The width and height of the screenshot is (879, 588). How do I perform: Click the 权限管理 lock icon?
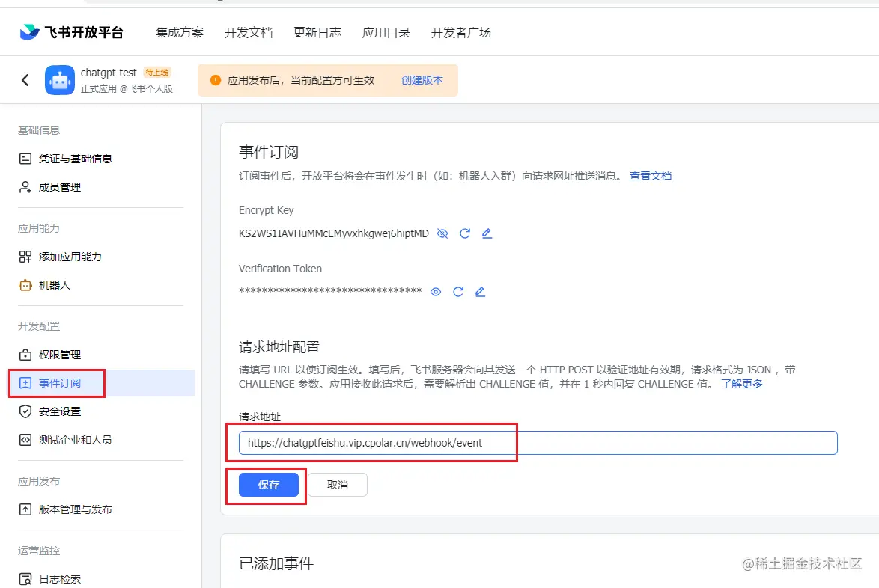[x=25, y=355]
